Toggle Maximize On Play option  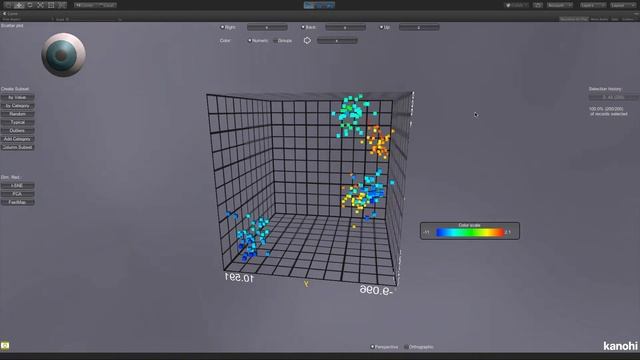coord(573,19)
